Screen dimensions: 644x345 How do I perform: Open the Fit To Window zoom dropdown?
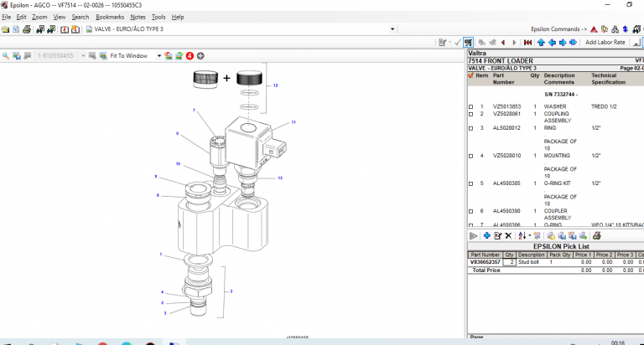(158, 56)
